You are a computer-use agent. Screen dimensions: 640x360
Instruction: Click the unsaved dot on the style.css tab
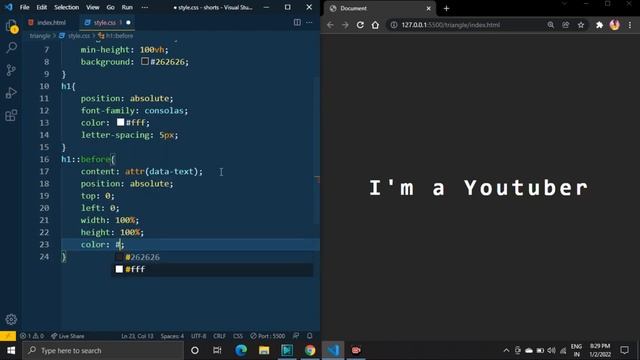pyautogui.click(x=129, y=22)
